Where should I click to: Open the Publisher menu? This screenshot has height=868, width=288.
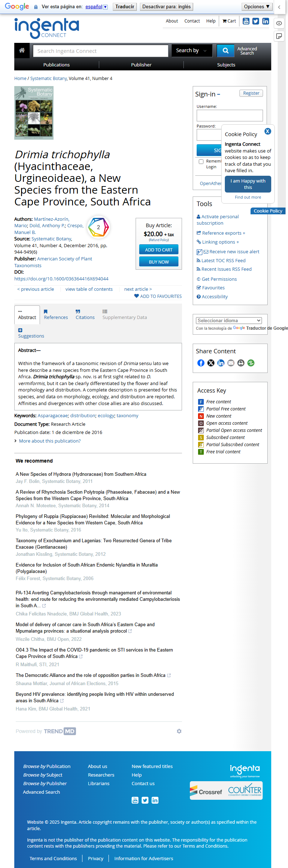pos(141,65)
